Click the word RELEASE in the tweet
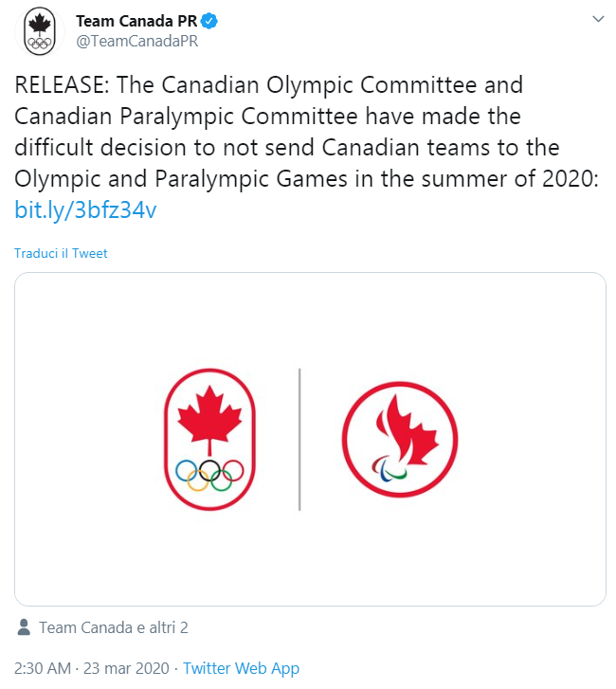The image size is (616, 689). (x=59, y=84)
